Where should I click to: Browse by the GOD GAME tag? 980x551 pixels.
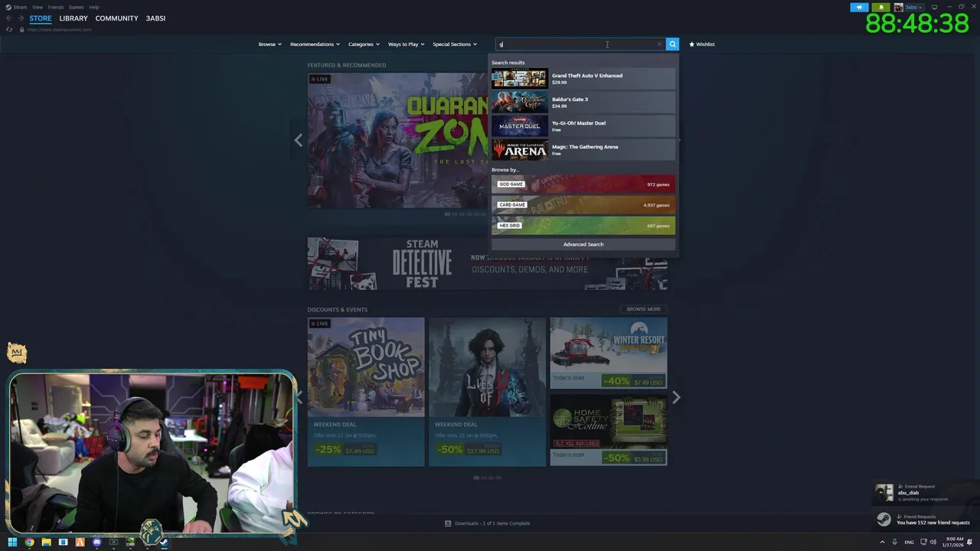coord(583,184)
